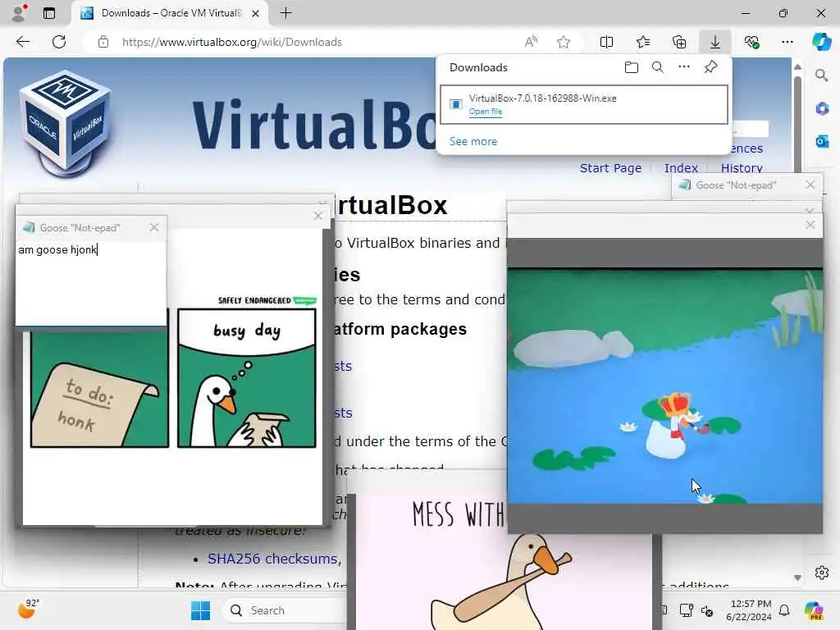Open the profile avatar icon
This screenshot has width=840, height=630.
[19, 13]
